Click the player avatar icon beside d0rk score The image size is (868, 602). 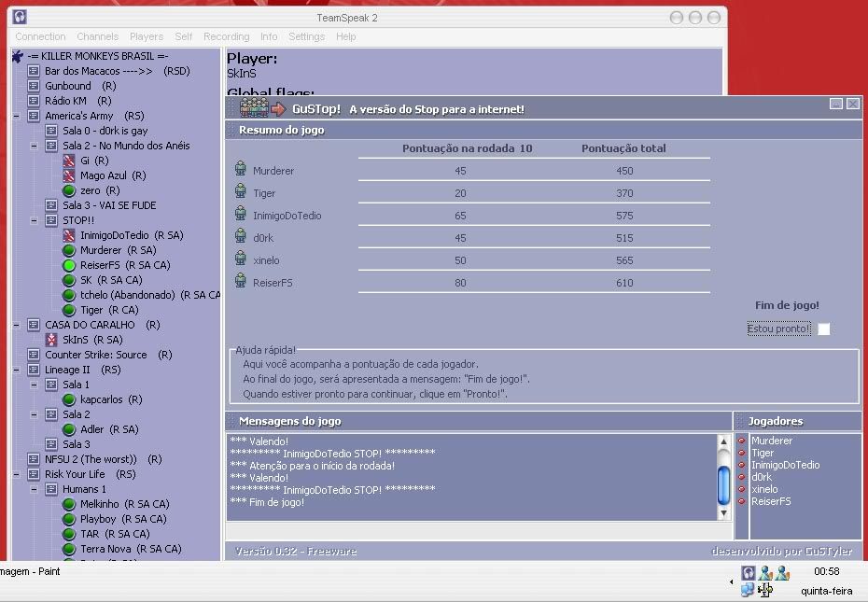pos(240,235)
